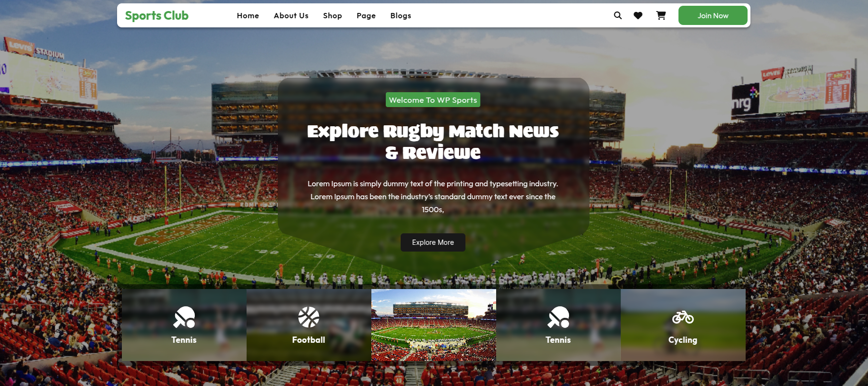Click the Cycling bicycle icon

point(683,317)
